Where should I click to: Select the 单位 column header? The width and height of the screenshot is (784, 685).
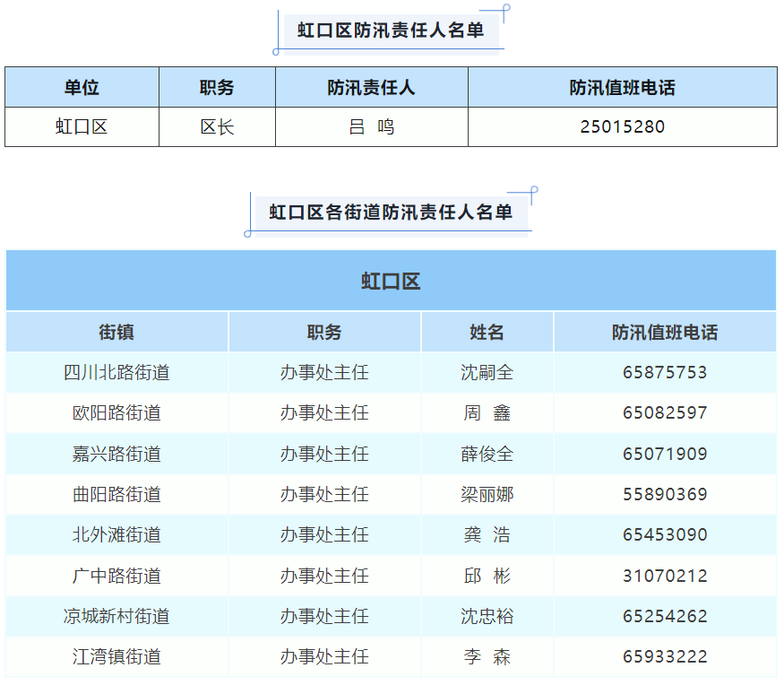[x=82, y=88]
